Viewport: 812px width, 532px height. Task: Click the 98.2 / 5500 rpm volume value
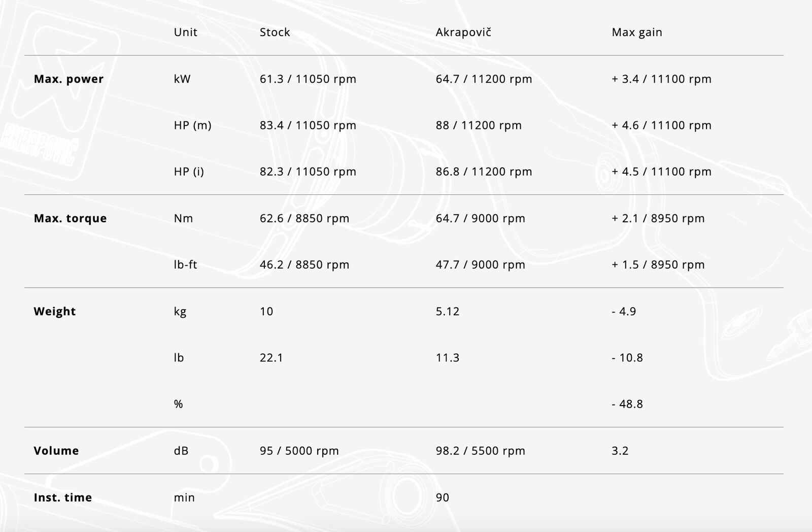480,451
